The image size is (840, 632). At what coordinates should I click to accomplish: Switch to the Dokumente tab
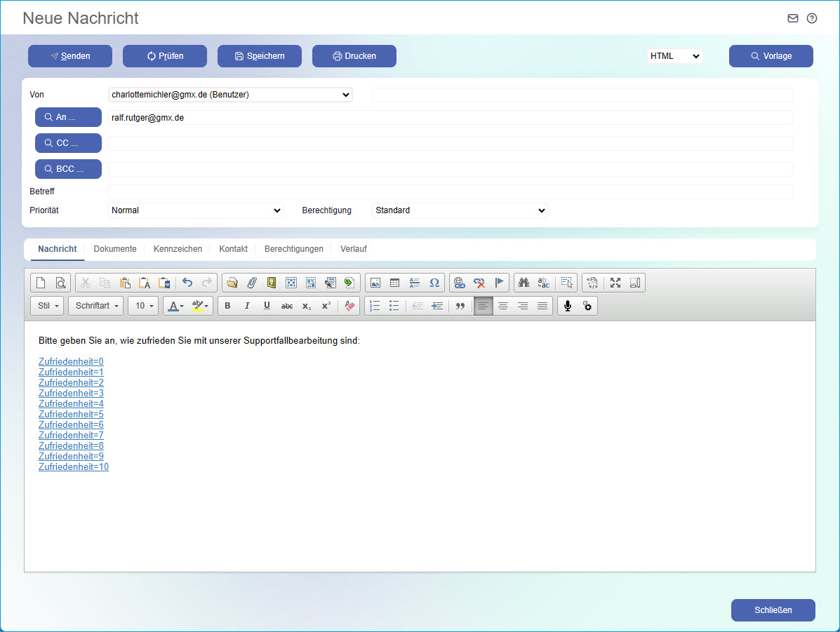coord(114,249)
